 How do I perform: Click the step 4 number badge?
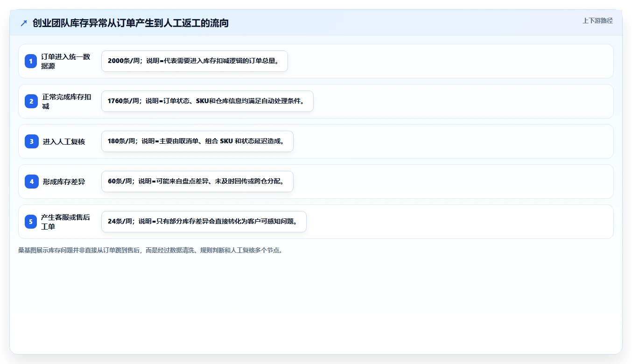pyautogui.click(x=32, y=182)
